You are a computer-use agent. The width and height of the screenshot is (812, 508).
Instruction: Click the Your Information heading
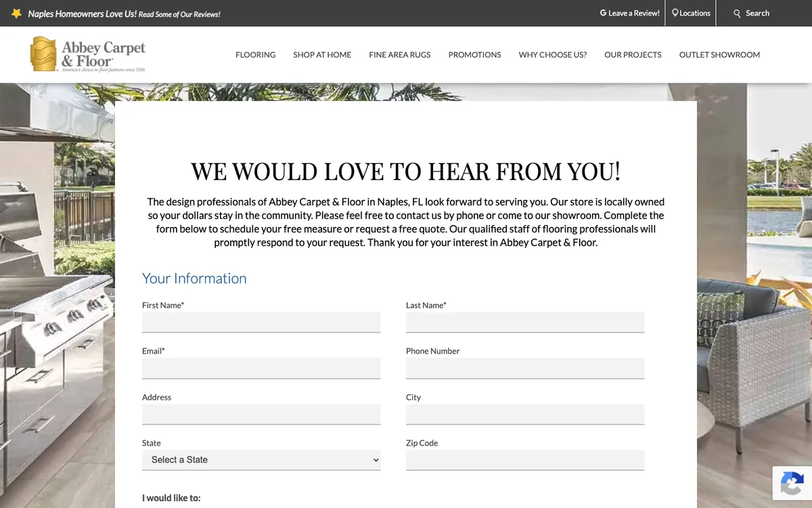194,278
